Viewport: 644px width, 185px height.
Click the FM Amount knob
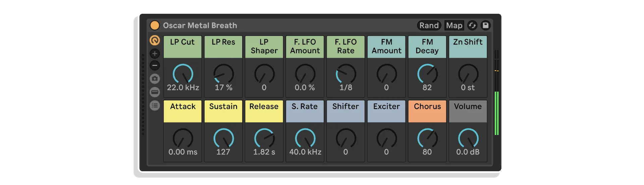coord(386,74)
